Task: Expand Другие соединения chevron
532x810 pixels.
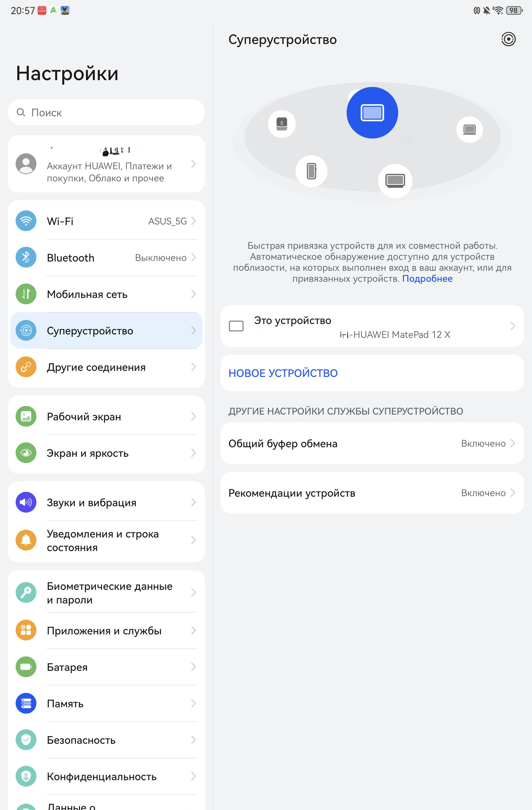Action: 193,367
